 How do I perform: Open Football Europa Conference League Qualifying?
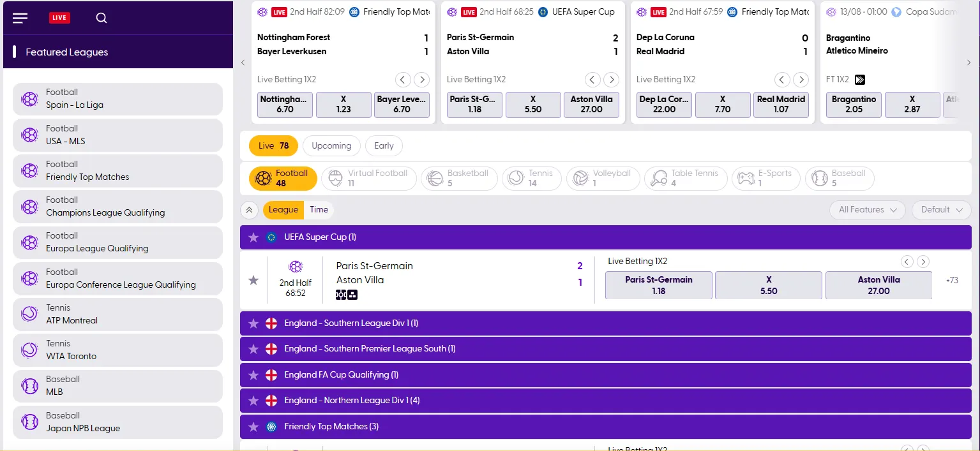pyautogui.click(x=117, y=279)
